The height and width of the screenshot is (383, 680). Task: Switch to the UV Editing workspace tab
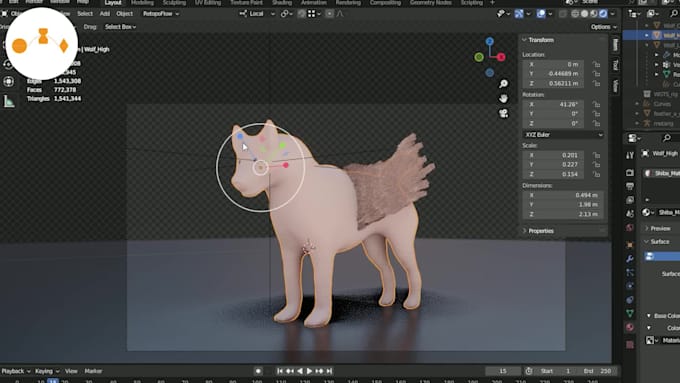tap(208, 3)
